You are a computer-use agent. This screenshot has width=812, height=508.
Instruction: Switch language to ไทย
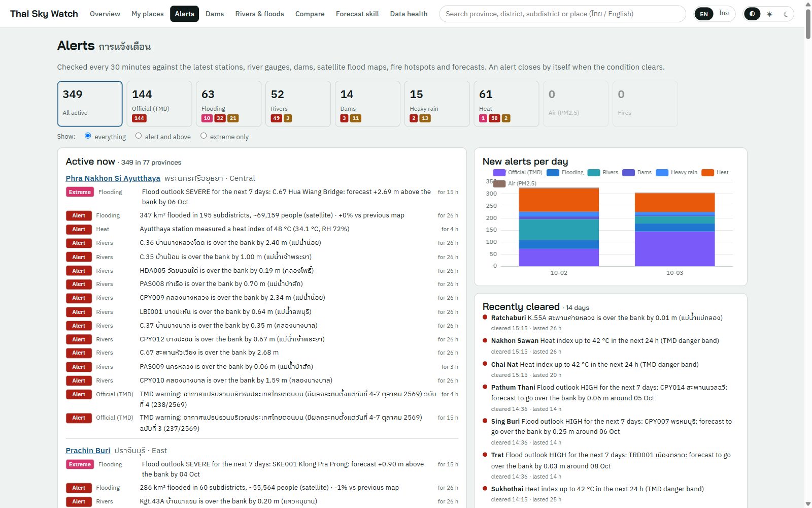(724, 14)
